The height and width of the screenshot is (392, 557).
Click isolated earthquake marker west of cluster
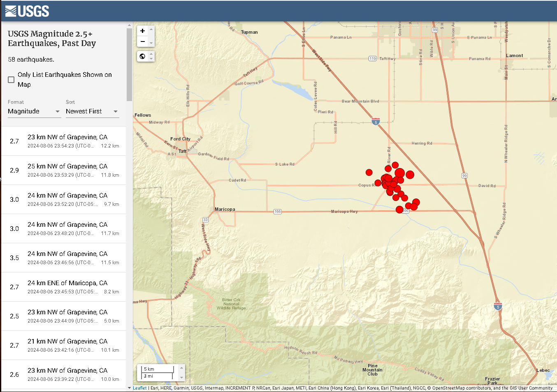tap(369, 173)
